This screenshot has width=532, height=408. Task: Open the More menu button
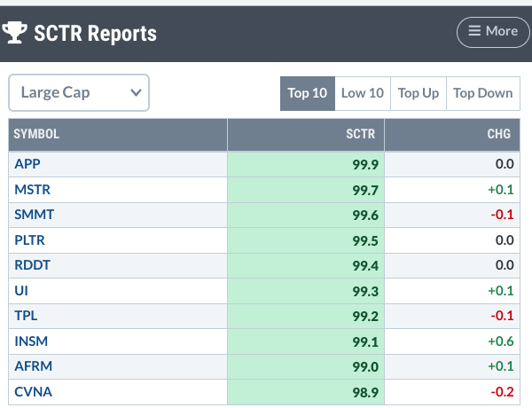[493, 32]
